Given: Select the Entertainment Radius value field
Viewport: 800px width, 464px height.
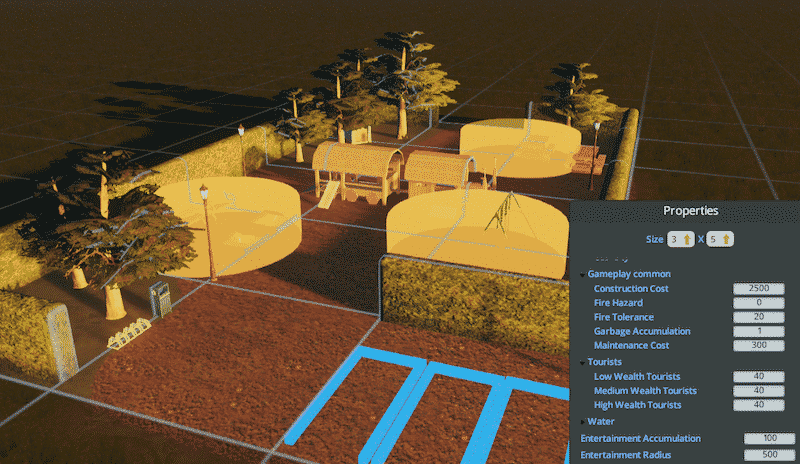Looking at the screenshot, I should pyautogui.click(x=769, y=456).
